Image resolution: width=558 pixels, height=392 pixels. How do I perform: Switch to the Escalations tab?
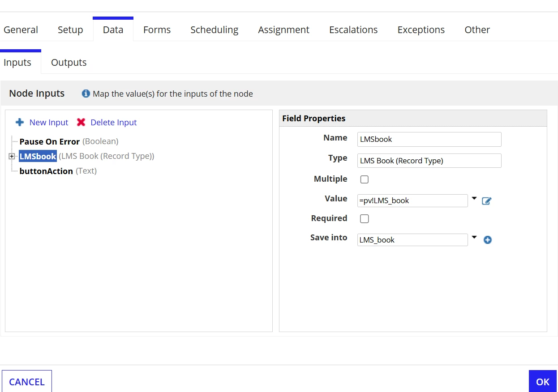[353, 30]
